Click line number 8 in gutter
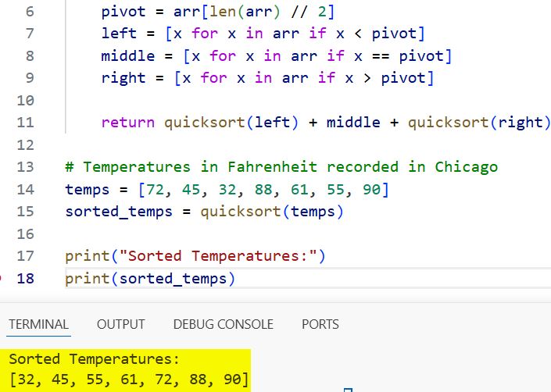551x392 pixels. coord(30,56)
